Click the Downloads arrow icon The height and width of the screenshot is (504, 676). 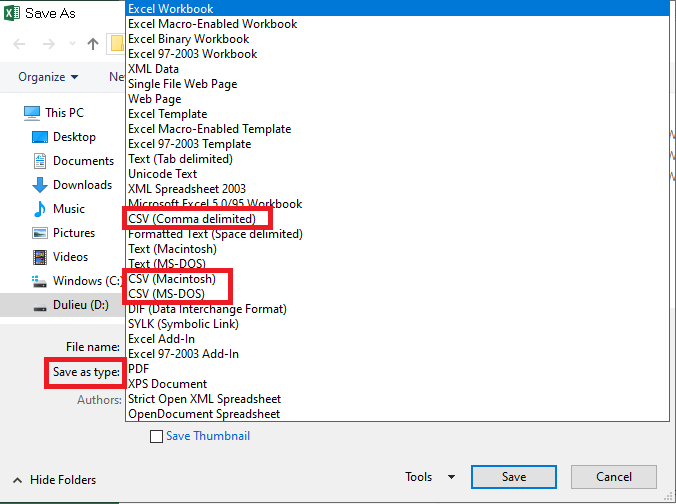click(x=40, y=185)
